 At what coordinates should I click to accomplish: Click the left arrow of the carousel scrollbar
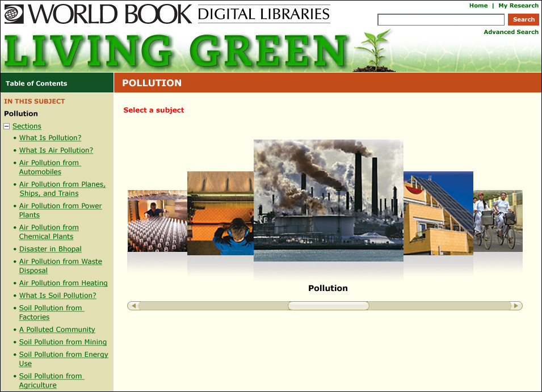pyautogui.click(x=134, y=306)
